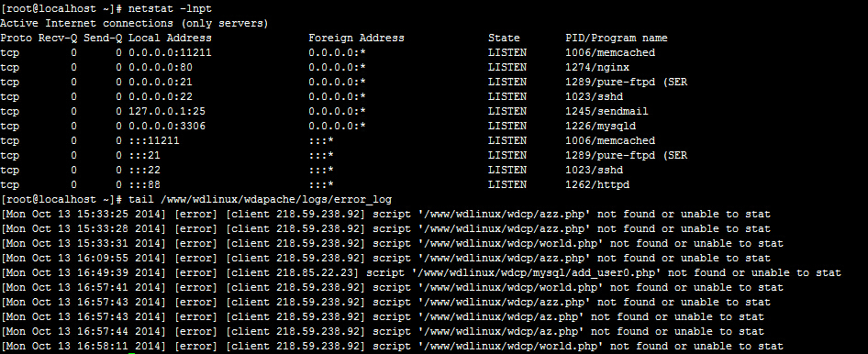Select the 1226/mysqld process entry
868x354 pixels.
coord(601,127)
